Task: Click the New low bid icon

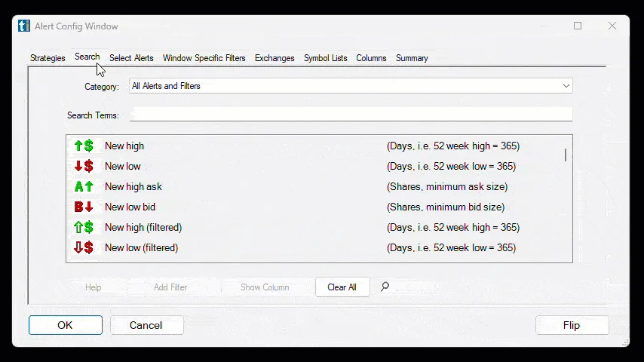Action: pyautogui.click(x=84, y=207)
